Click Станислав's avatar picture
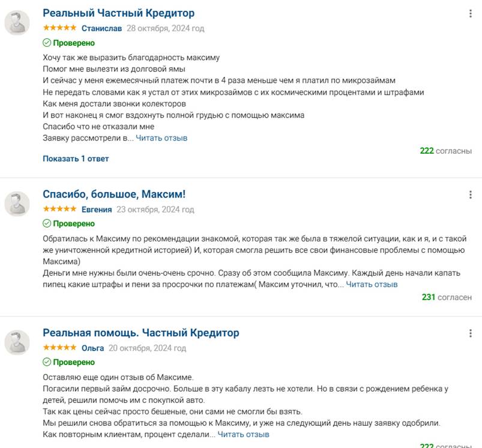The image size is (482, 448). point(17,23)
